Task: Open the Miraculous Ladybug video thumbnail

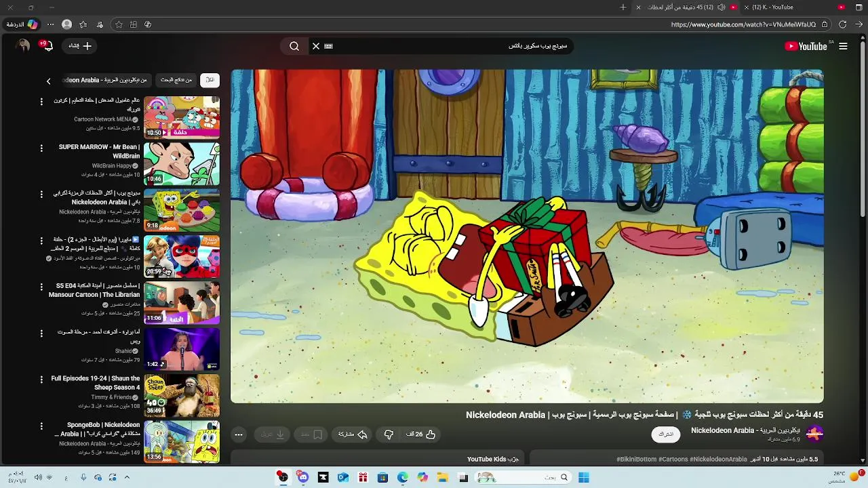Action: pos(182,256)
